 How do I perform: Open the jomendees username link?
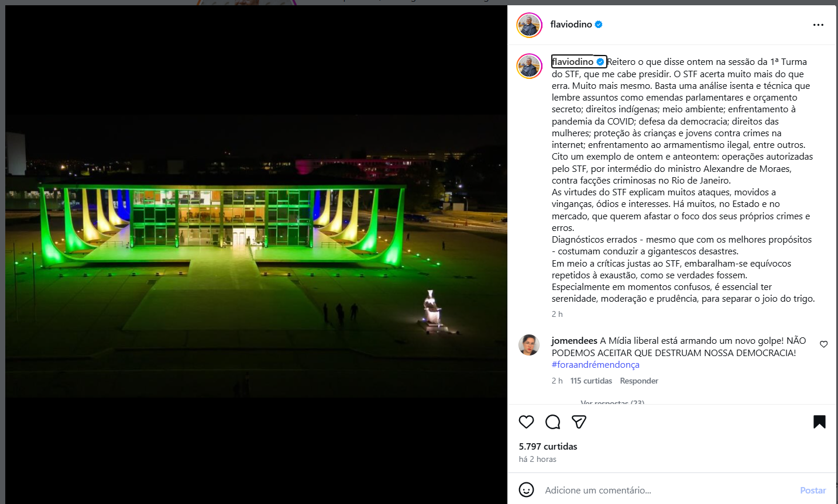(x=574, y=341)
